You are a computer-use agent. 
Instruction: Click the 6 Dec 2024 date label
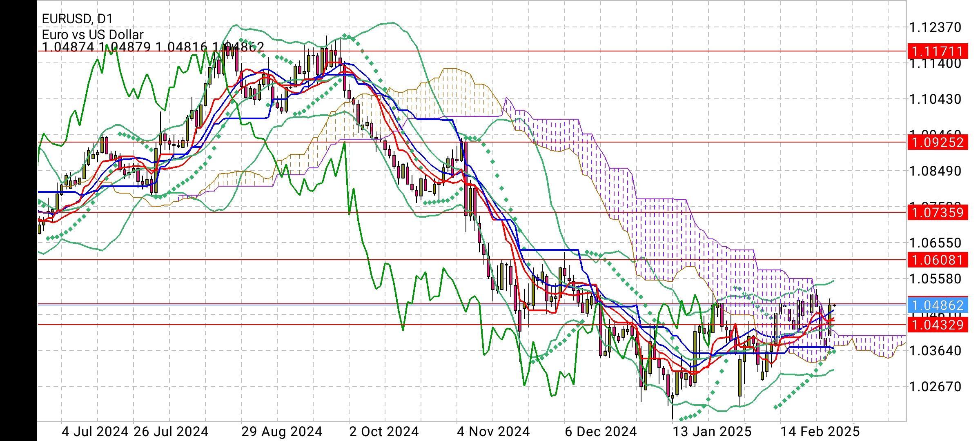click(601, 432)
